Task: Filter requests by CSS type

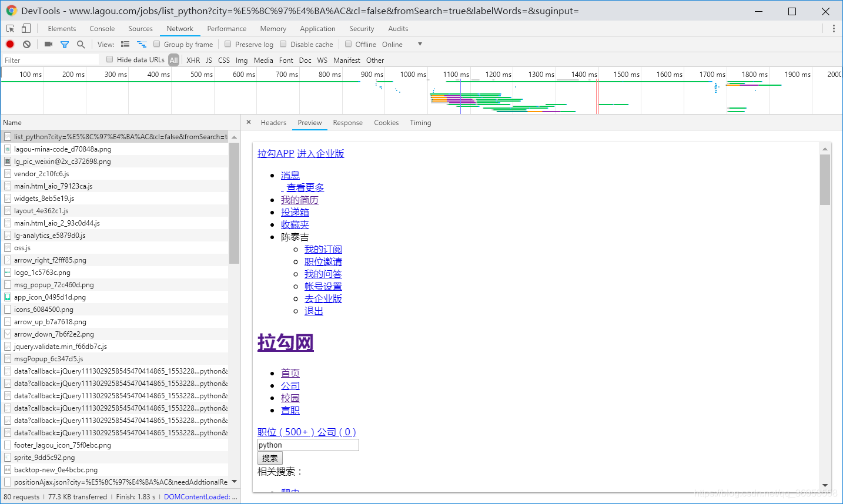Action: click(224, 60)
